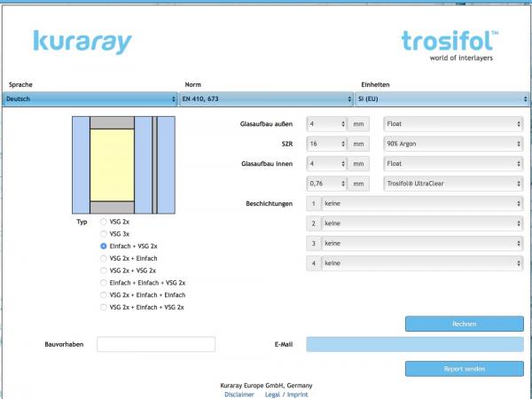The height and width of the screenshot is (399, 532).
Task: Click the Glasaufbau innen label
Action: (267, 164)
